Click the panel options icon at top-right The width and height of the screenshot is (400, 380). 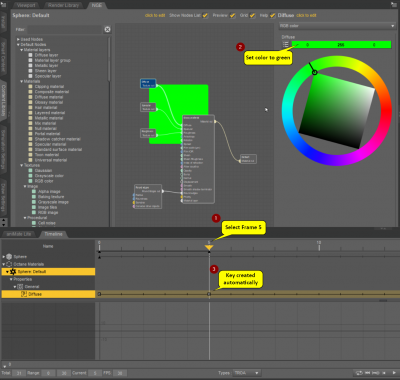394,4
